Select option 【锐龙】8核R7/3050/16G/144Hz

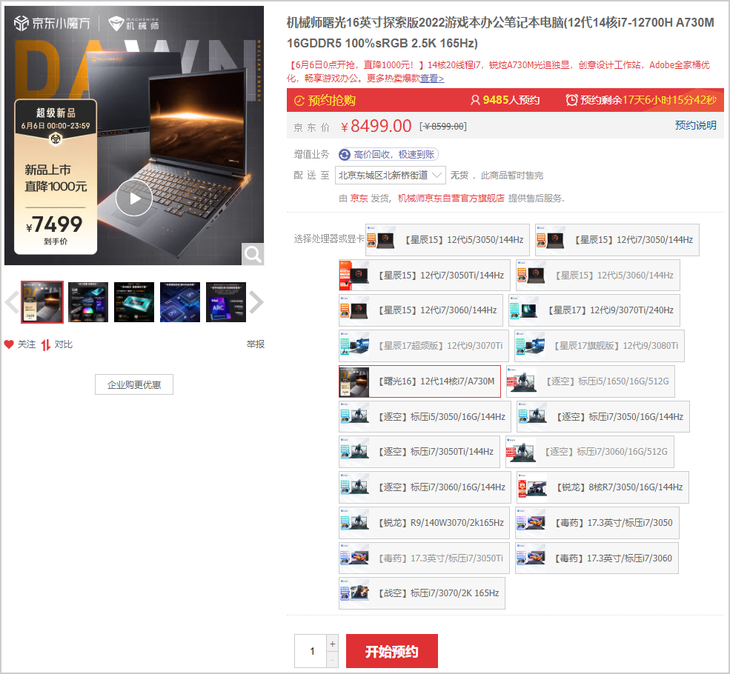602,487
